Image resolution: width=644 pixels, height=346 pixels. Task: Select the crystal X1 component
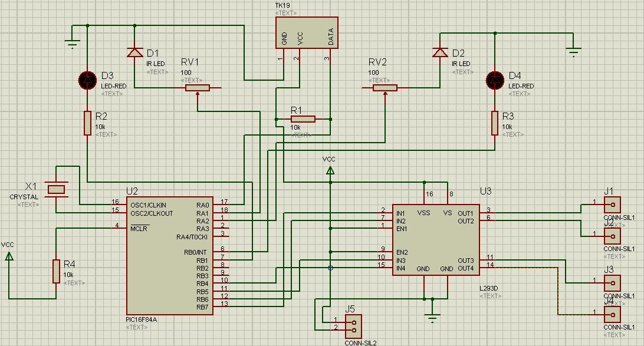click(x=56, y=189)
